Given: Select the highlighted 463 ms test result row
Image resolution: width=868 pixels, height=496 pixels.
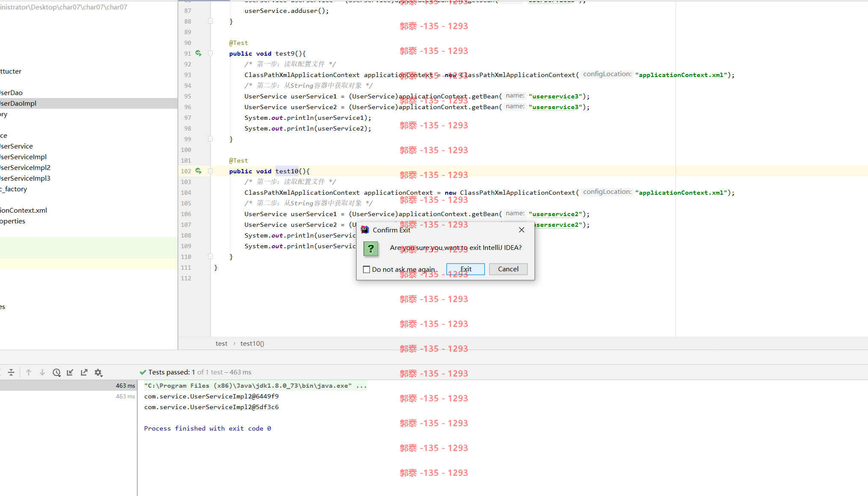Looking at the screenshot, I should (x=68, y=386).
